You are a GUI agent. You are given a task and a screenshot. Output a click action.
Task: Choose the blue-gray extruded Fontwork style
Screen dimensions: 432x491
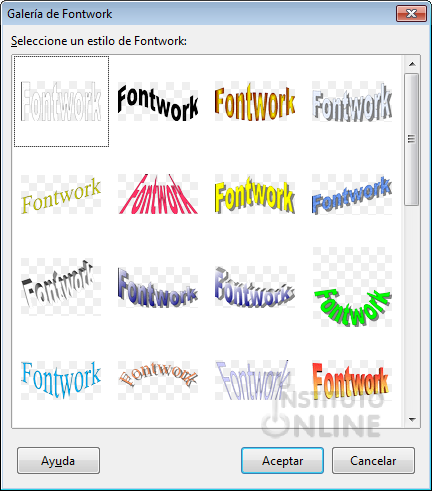coord(255,287)
